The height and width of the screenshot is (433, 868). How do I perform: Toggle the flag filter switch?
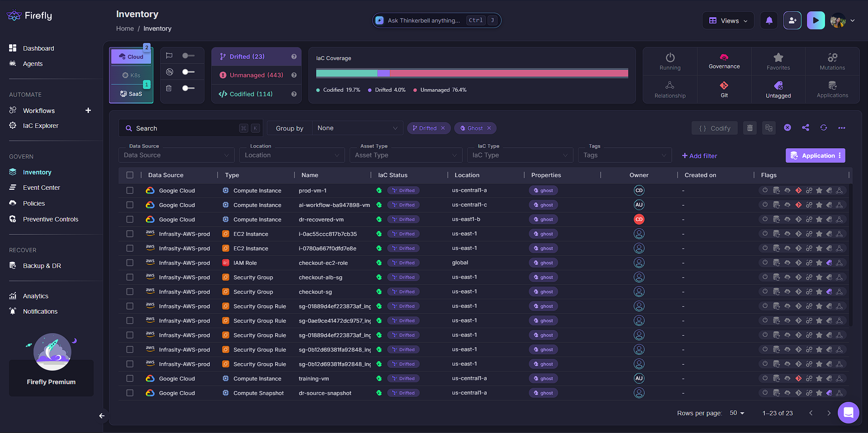[188, 56]
